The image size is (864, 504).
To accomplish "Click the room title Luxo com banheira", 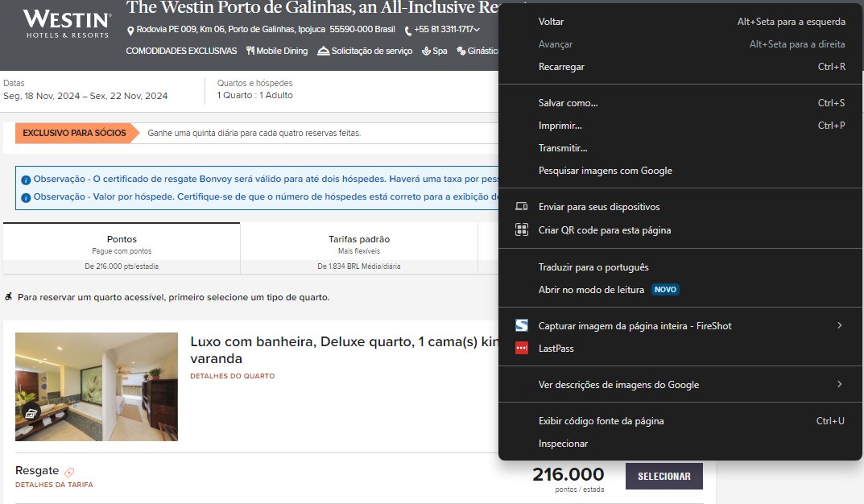I will (x=345, y=349).
